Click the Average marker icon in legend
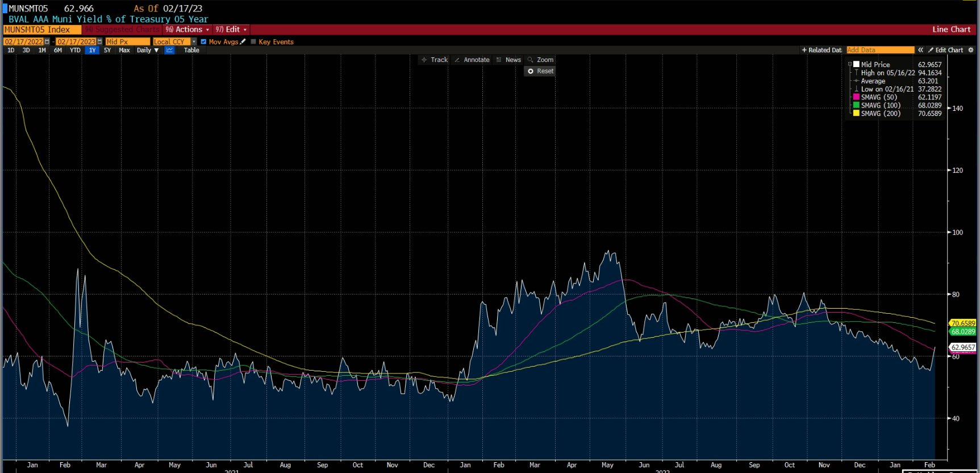The height and width of the screenshot is (473, 980). click(856, 81)
